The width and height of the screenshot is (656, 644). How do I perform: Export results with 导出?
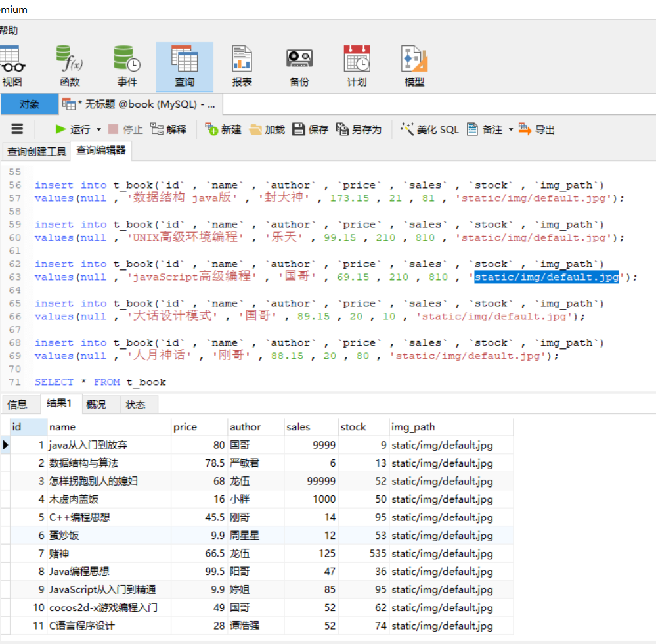click(x=536, y=129)
